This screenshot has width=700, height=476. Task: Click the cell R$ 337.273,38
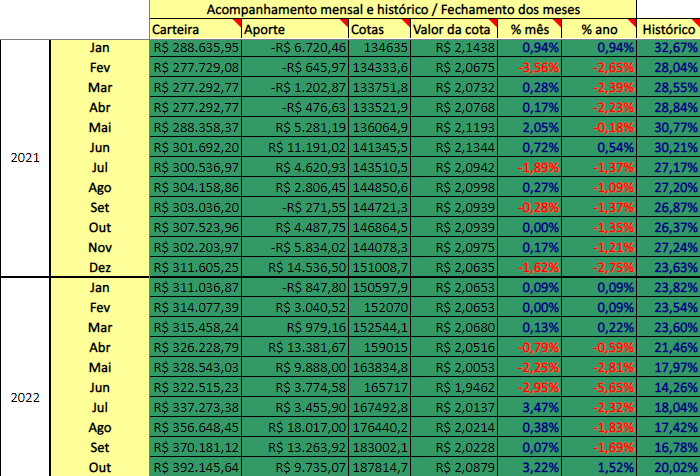tap(196, 407)
